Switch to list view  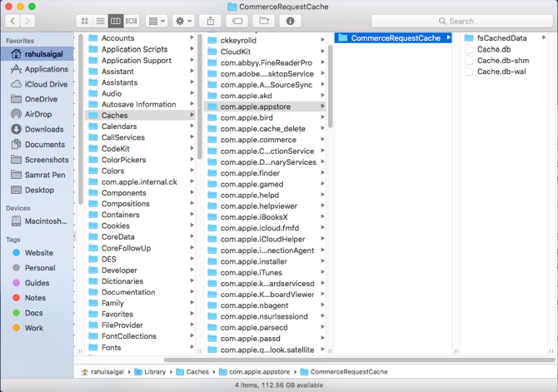100,22
